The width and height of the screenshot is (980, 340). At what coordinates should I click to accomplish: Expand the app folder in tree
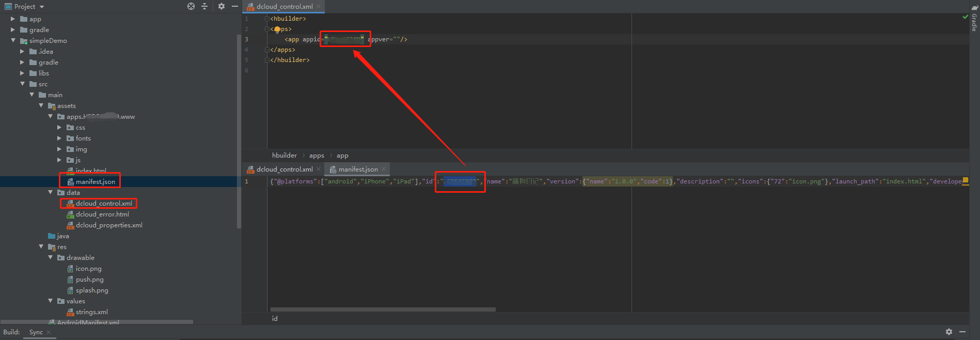13,19
